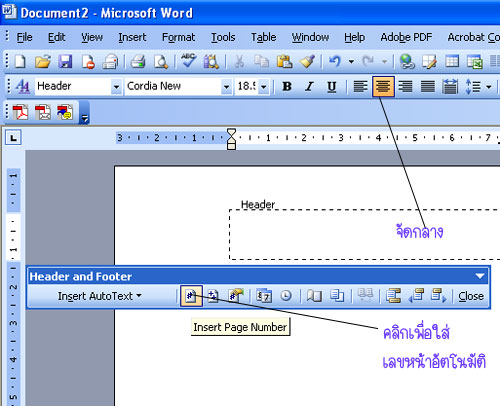Print the document

point(138,62)
